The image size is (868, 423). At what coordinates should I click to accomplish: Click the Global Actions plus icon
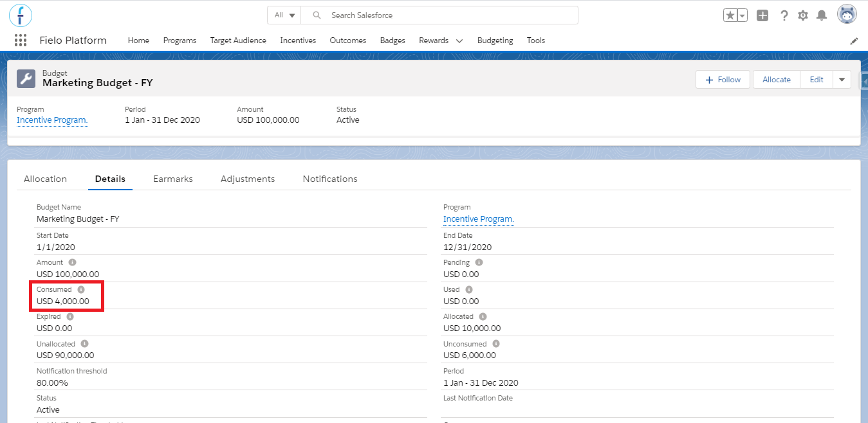tap(762, 15)
